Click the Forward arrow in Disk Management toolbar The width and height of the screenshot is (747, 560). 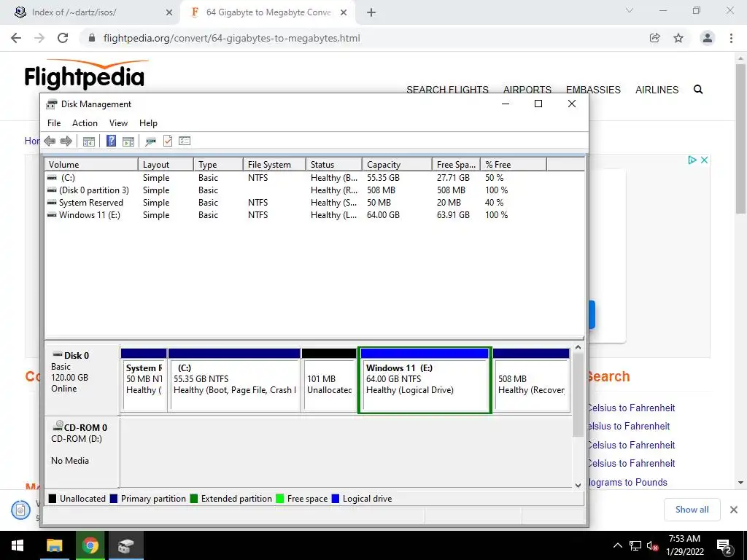click(x=66, y=141)
